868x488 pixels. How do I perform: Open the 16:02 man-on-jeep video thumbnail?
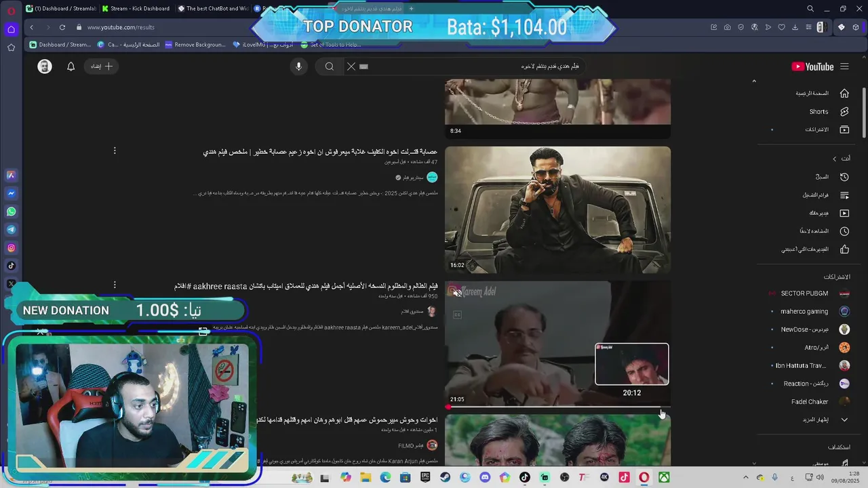tap(557, 210)
